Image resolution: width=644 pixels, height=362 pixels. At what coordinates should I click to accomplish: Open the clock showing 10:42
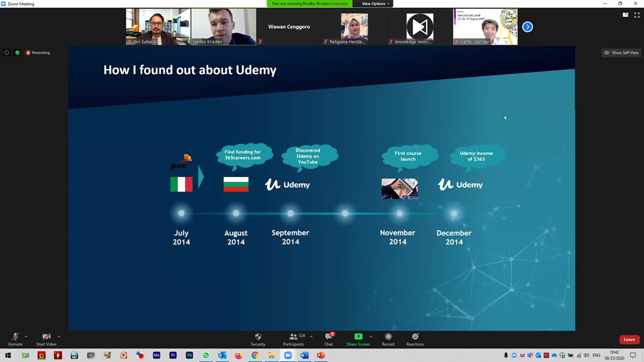tap(614, 355)
